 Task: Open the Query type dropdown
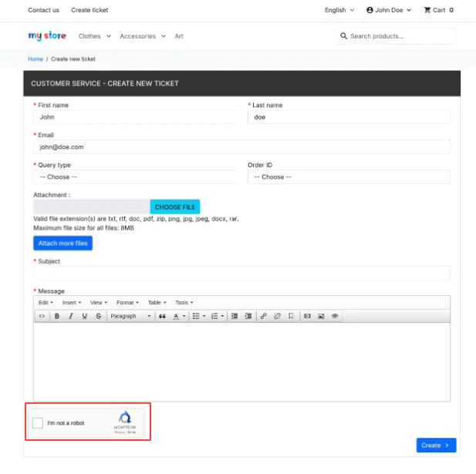click(x=134, y=176)
